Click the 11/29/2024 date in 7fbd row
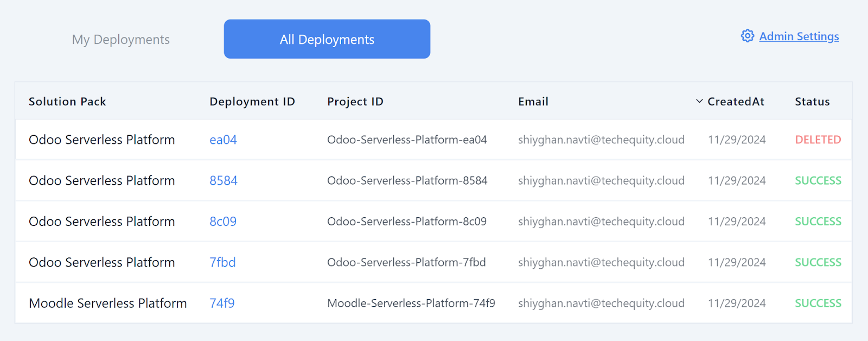This screenshot has width=868, height=341. pos(737,262)
